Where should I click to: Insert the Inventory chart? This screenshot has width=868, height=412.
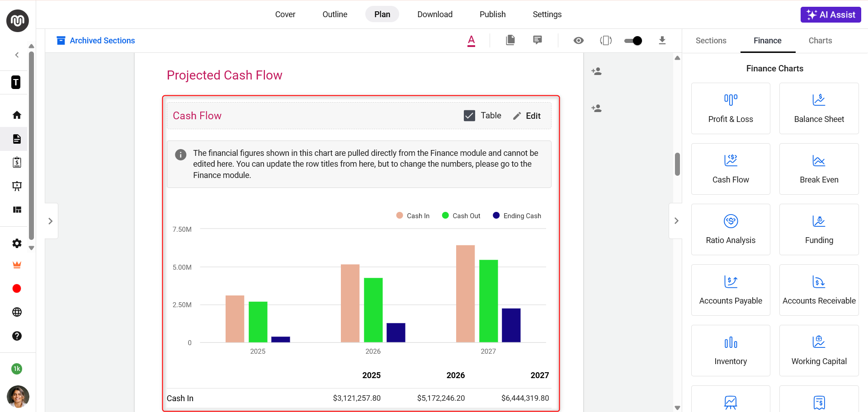pos(731,351)
